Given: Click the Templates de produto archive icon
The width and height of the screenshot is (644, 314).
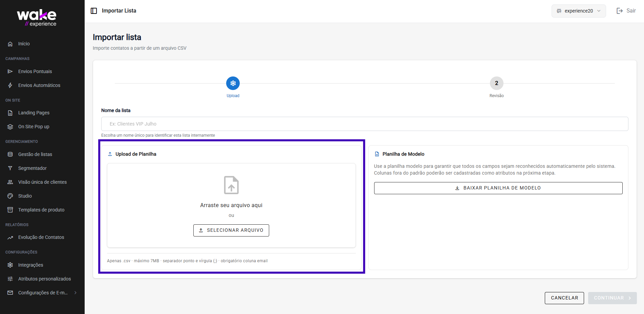Looking at the screenshot, I should (10, 210).
